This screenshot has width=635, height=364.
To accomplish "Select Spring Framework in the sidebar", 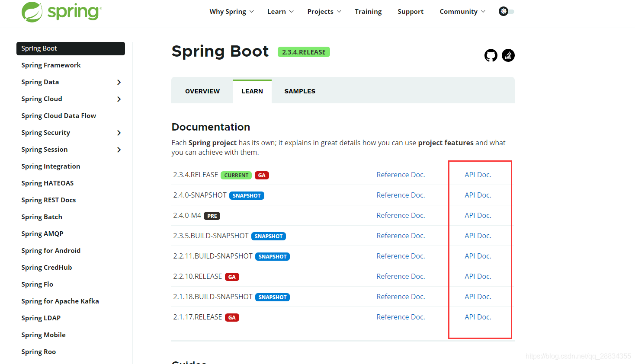I will (x=51, y=65).
